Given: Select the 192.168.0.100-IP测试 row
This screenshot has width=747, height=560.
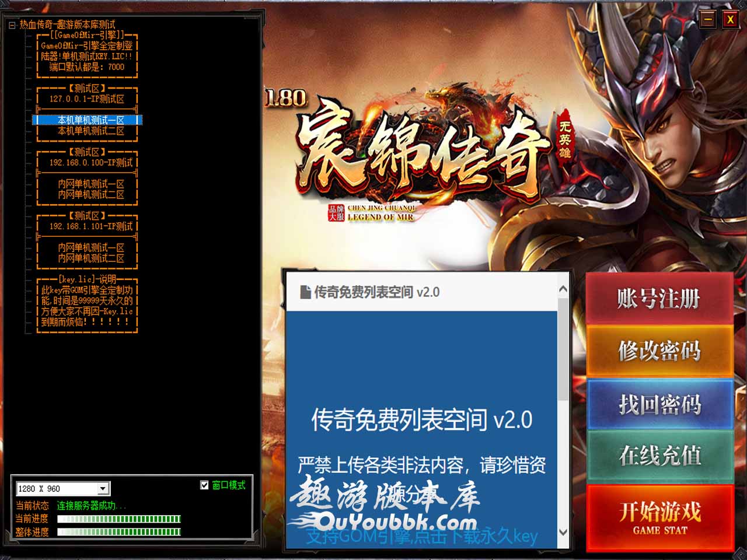Looking at the screenshot, I should (87, 162).
